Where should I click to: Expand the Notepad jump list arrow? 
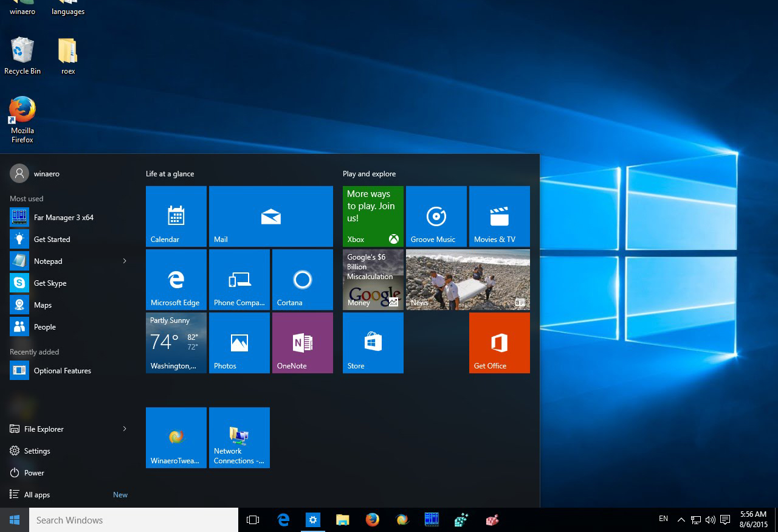click(125, 261)
